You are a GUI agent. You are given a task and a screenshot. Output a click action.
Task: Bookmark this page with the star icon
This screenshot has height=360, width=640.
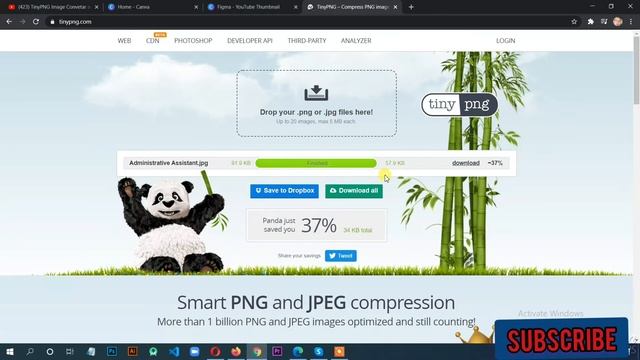click(574, 22)
